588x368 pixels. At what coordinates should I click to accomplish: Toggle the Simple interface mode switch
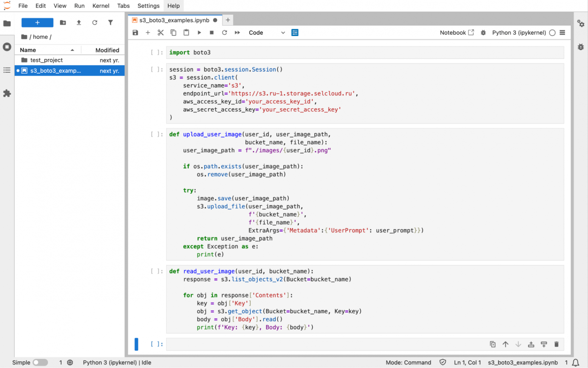(x=40, y=362)
